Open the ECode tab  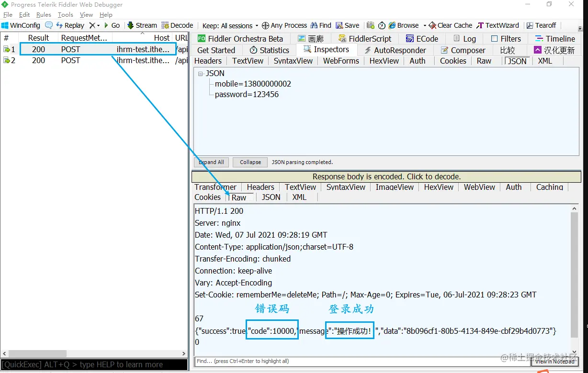[x=422, y=39]
